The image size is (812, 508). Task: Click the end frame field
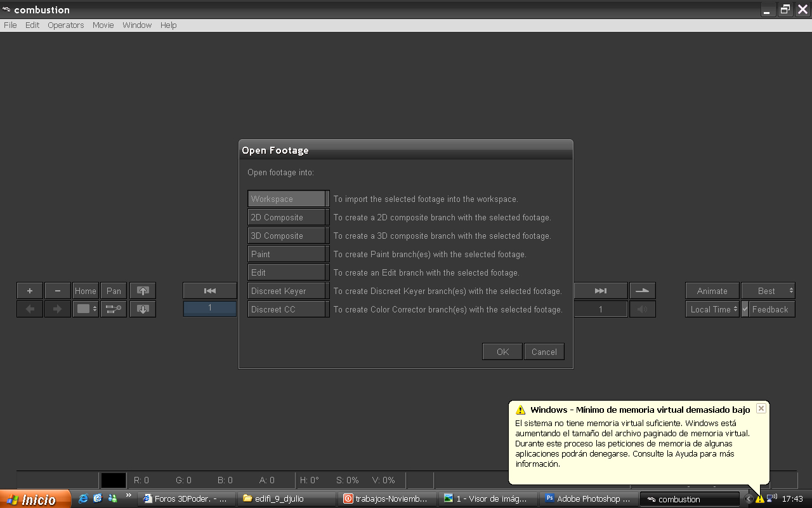(x=601, y=309)
